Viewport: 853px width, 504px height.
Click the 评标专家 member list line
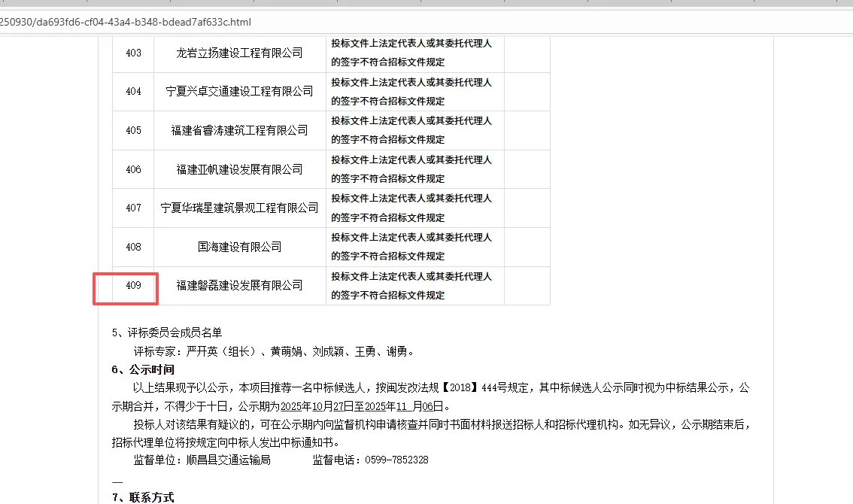(x=275, y=351)
